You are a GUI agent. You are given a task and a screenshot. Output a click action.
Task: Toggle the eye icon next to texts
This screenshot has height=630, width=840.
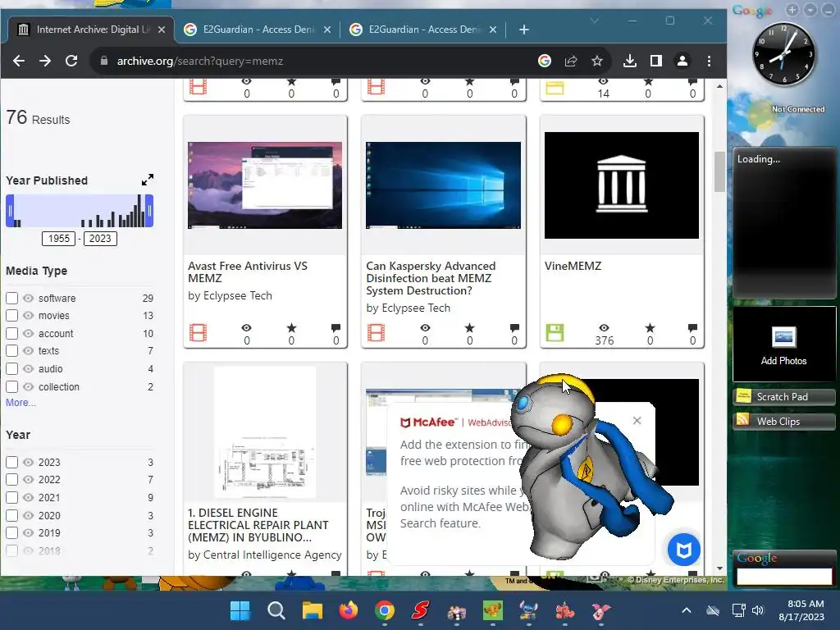29,351
